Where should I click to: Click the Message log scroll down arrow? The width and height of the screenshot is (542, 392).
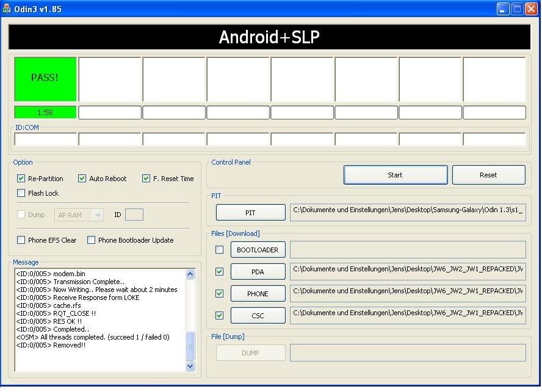tap(190, 366)
